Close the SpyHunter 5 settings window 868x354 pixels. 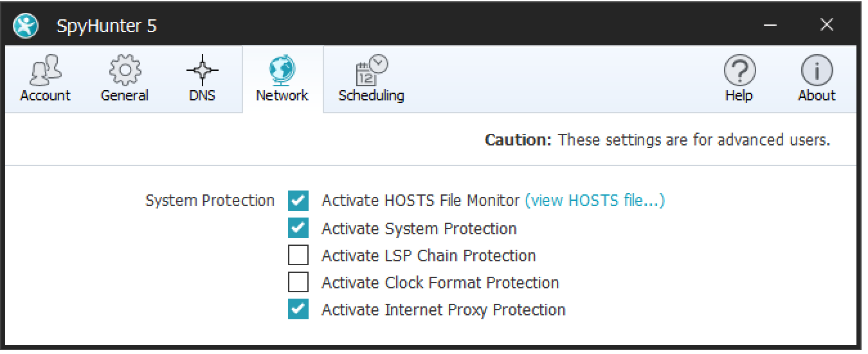pyautogui.click(x=827, y=26)
